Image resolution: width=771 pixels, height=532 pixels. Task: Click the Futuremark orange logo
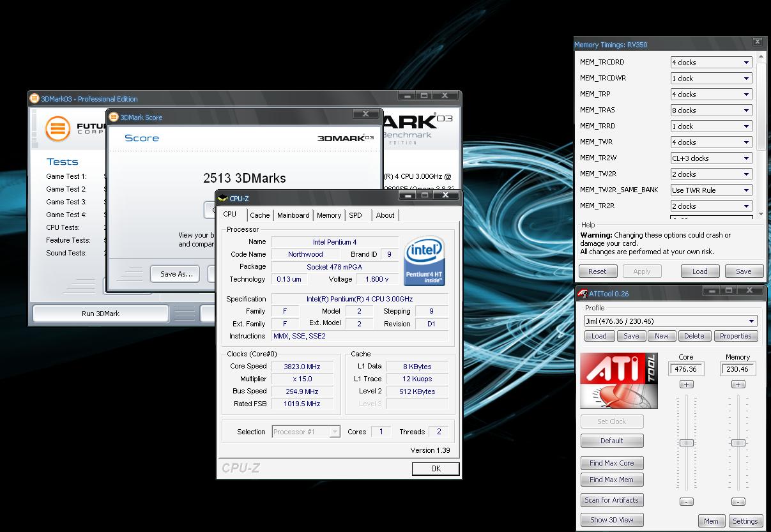[x=57, y=128]
